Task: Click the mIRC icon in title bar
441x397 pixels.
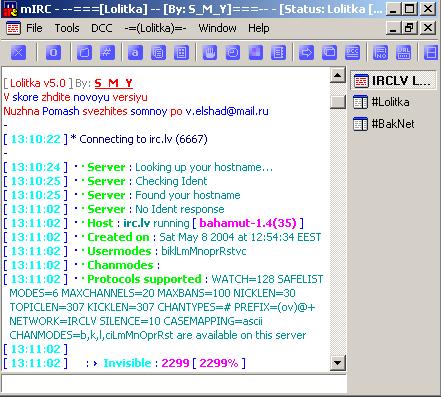Action: pyautogui.click(x=10, y=9)
